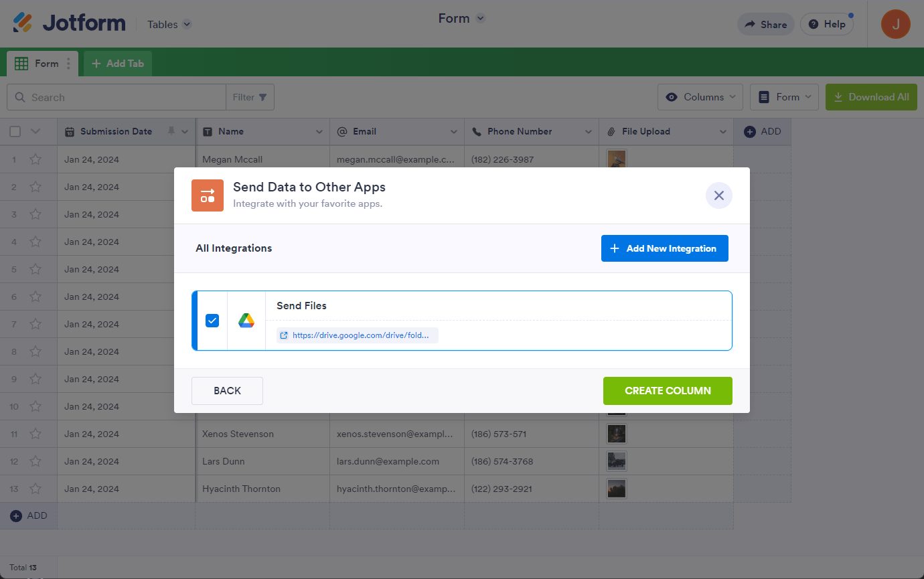Close the Send Data dialog

tap(718, 195)
